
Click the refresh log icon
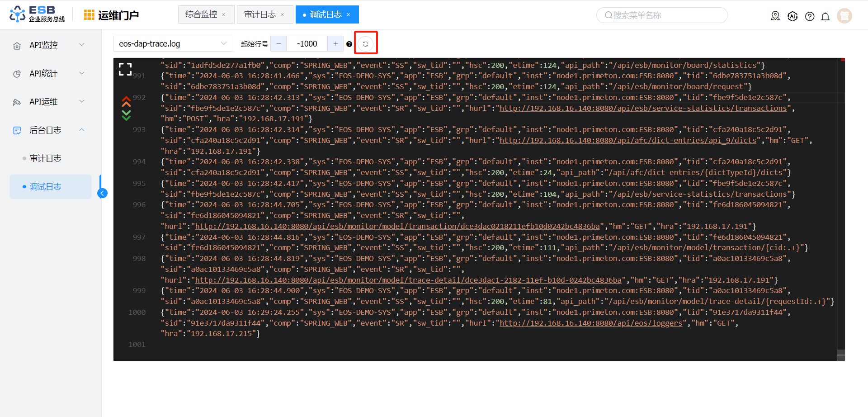pyautogui.click(x=365, y=44)
